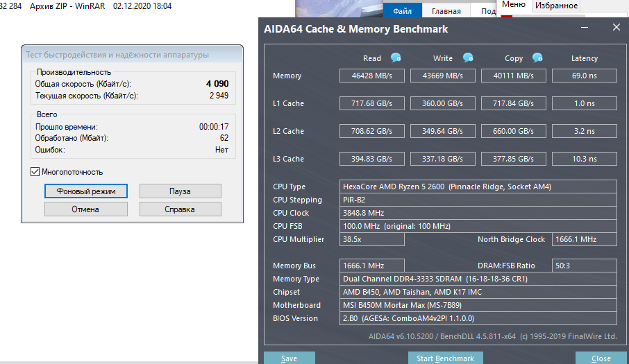The width and height of the screenshot is (629, 364).
Task: Click the Close button in AIDA64
Action: (x=601, y=358)
